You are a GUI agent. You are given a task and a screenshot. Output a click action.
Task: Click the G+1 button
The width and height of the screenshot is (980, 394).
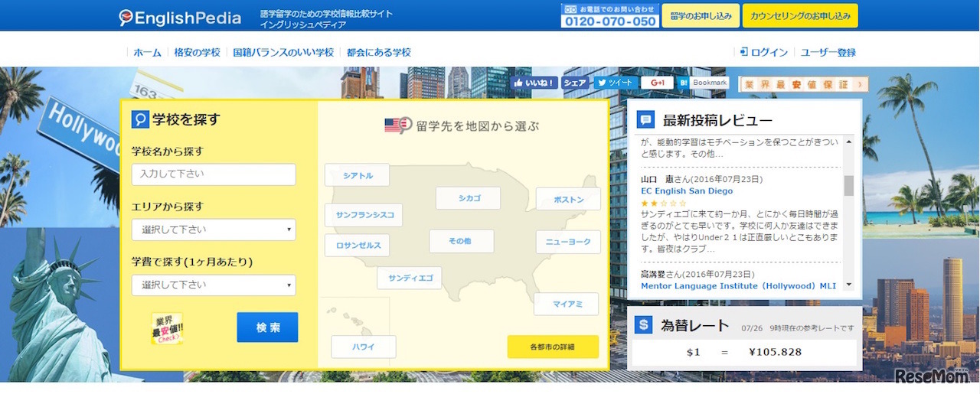click(x=657, y=83)
